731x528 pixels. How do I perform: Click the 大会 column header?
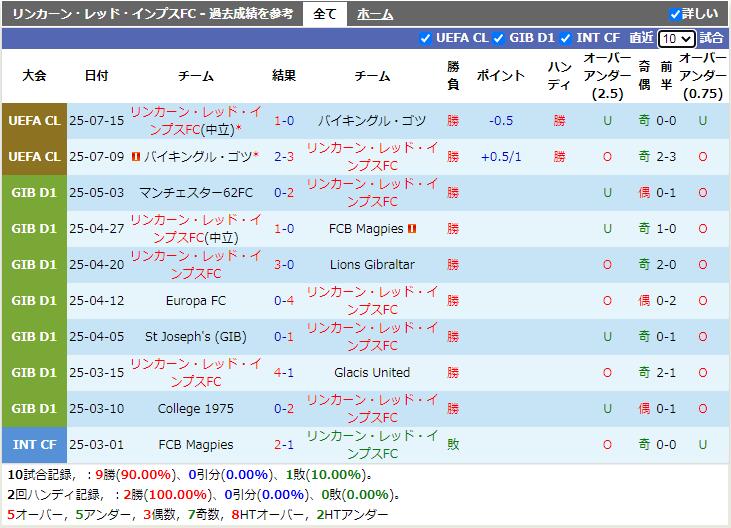tap(34, 75)
